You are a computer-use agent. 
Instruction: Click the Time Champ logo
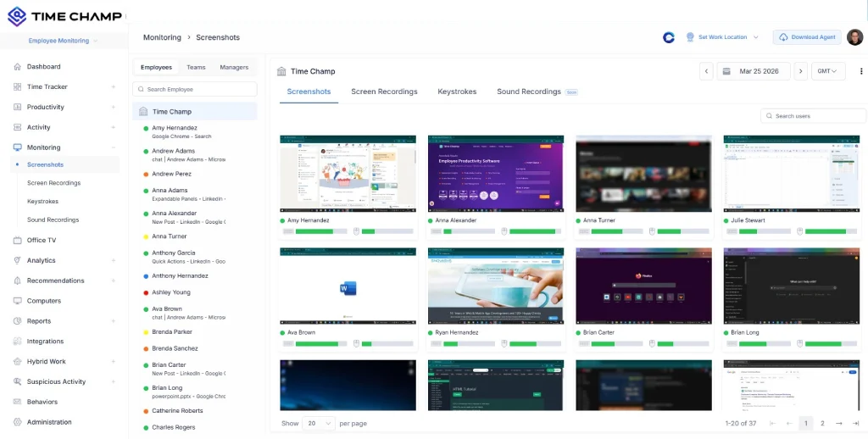pos(64,16)
